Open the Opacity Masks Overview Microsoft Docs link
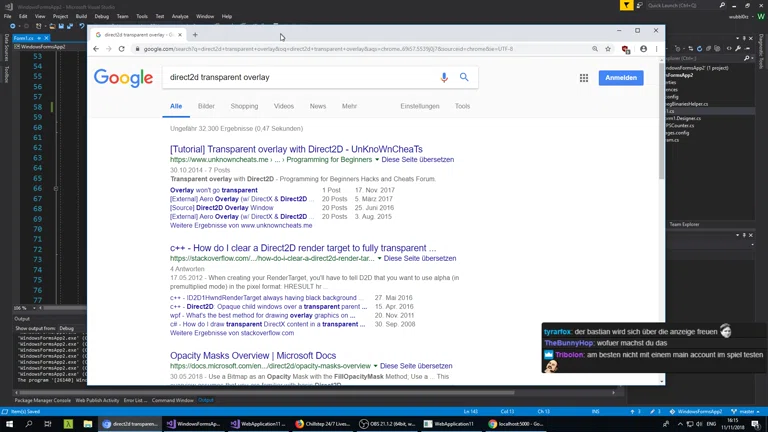 tap(253, 356)
